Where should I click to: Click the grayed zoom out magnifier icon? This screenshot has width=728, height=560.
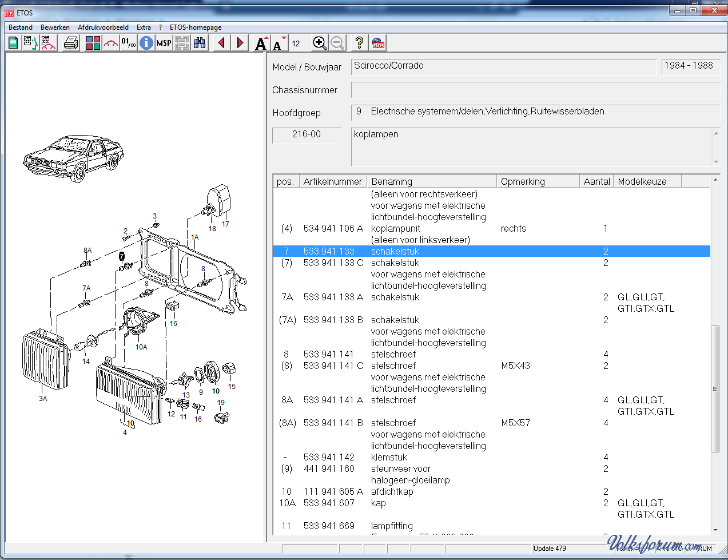tap(337, 43)
